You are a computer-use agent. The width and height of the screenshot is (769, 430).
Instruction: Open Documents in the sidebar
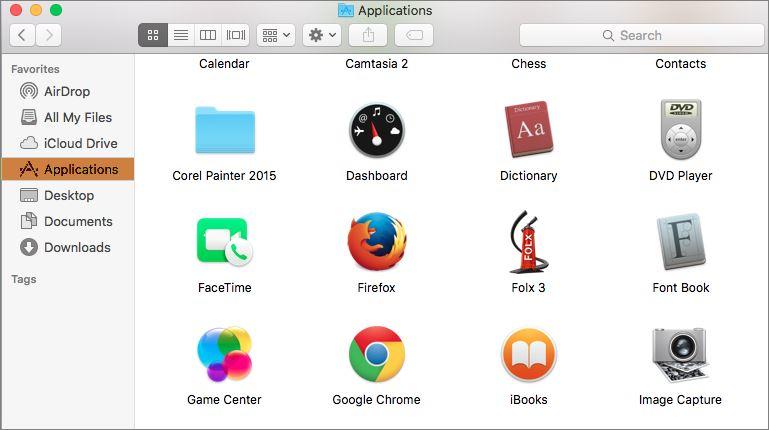tap(68, 221)
